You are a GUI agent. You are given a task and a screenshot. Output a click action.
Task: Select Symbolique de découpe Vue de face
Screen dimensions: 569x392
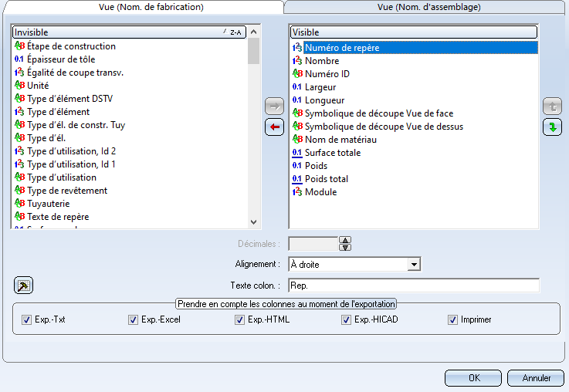click(x=379, y=113)
